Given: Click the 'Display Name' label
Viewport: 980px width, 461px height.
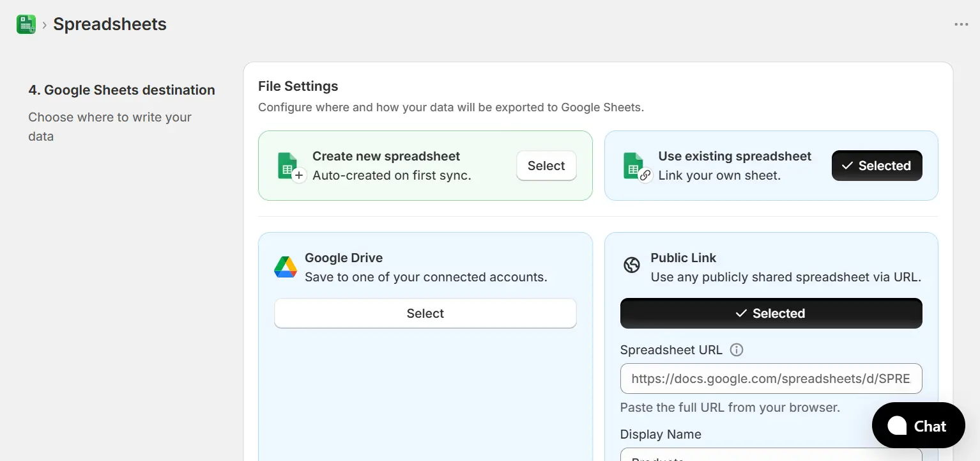Looking at the screenshot, I should (x=661, y=434).
